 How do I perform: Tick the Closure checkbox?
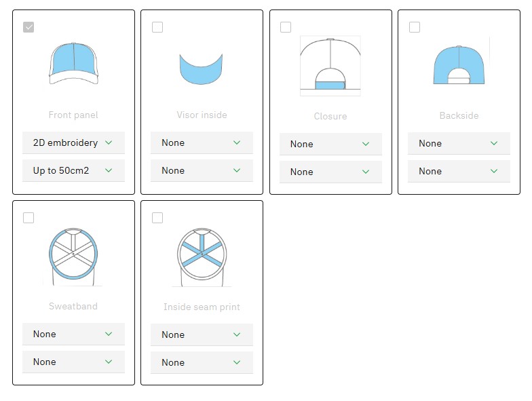point(286,27)
